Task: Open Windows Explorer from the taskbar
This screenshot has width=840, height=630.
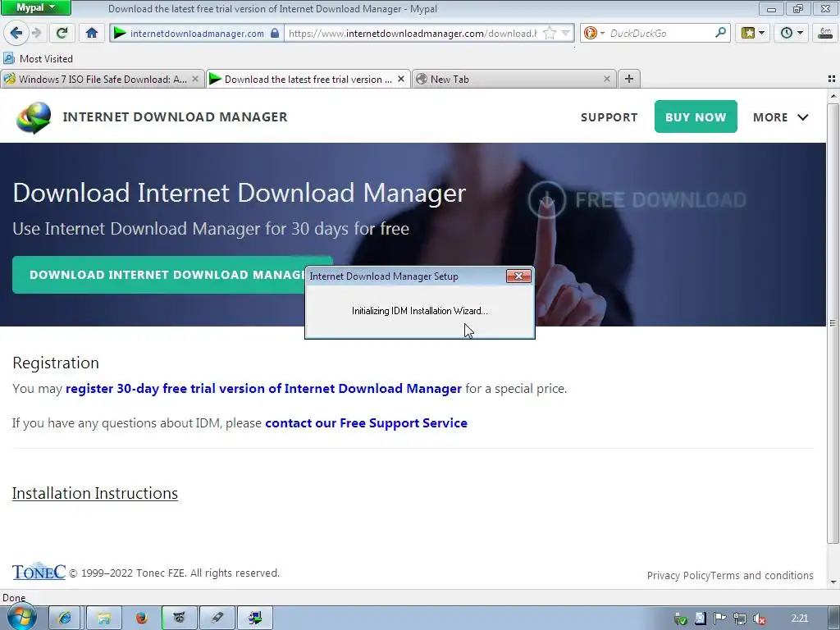Action: [104, 619]
